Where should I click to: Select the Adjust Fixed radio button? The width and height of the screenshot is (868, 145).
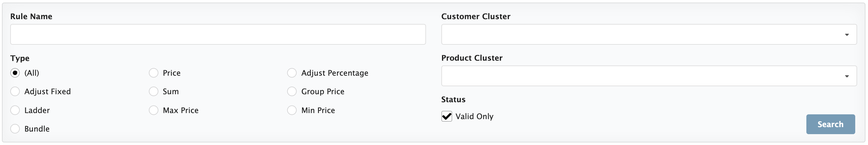[x=15, y=91]
